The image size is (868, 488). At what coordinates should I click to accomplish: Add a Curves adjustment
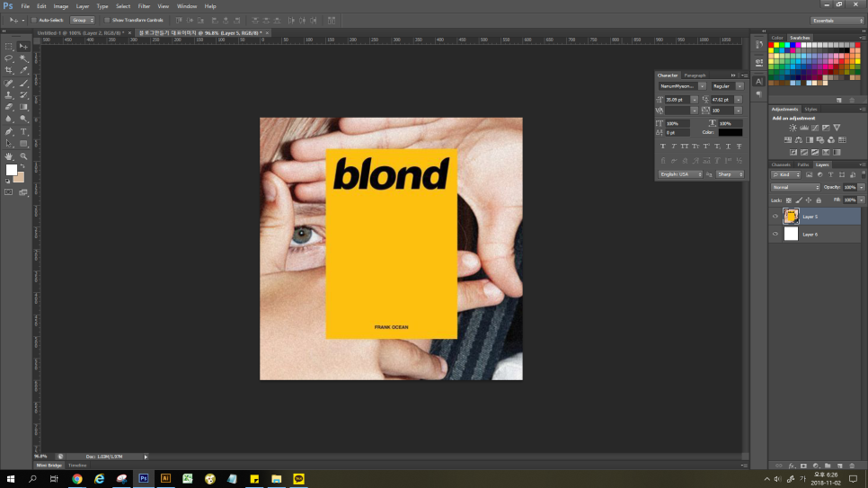click(x=815, y=128)
